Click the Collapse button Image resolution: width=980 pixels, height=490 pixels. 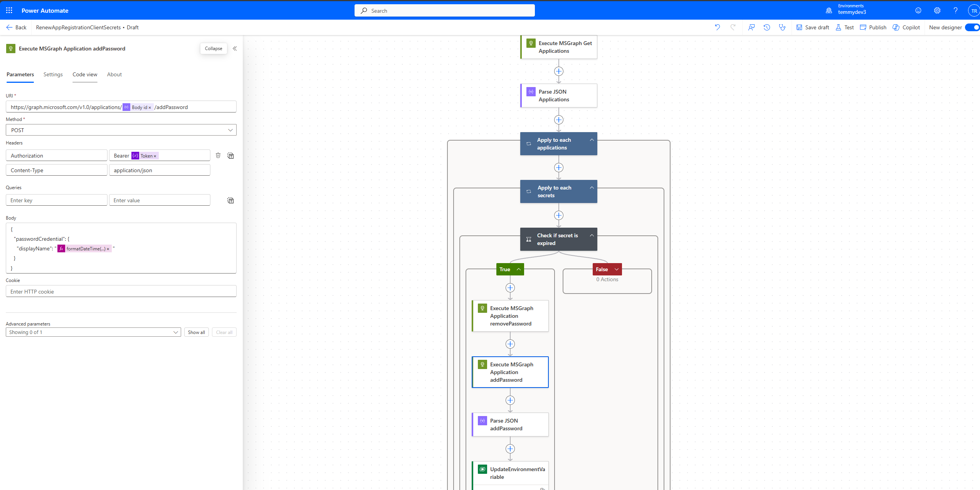[x=213, y=49]
